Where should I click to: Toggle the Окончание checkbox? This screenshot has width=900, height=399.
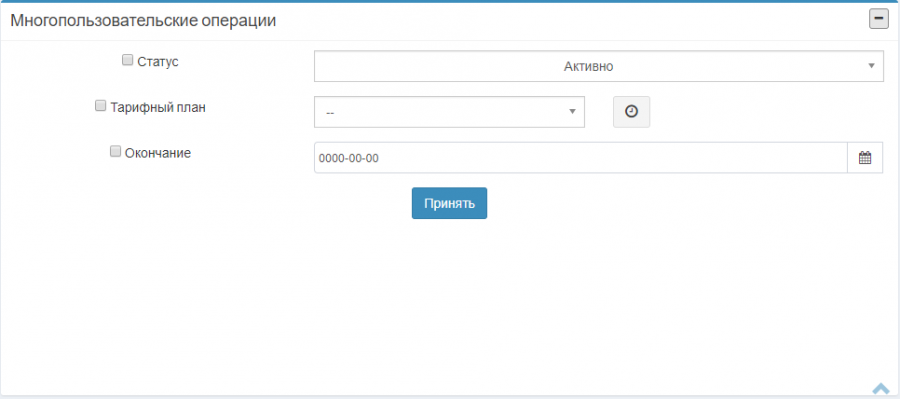click(115, 152)
